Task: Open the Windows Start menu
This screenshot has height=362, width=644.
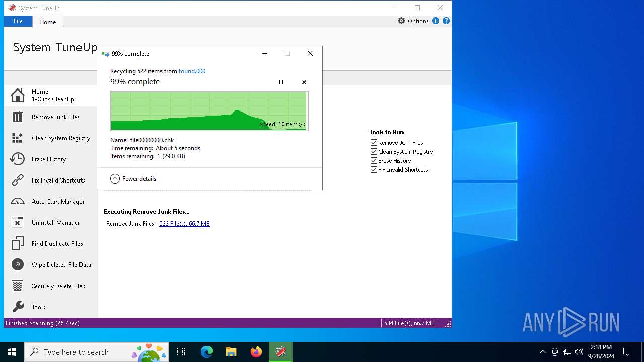Action: click(x=12, y=352)
